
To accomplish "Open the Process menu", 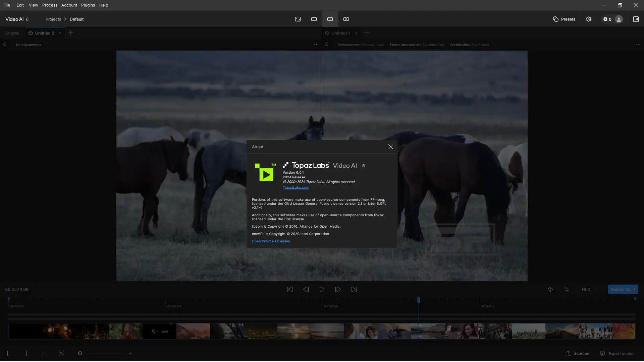I will 50,5.
